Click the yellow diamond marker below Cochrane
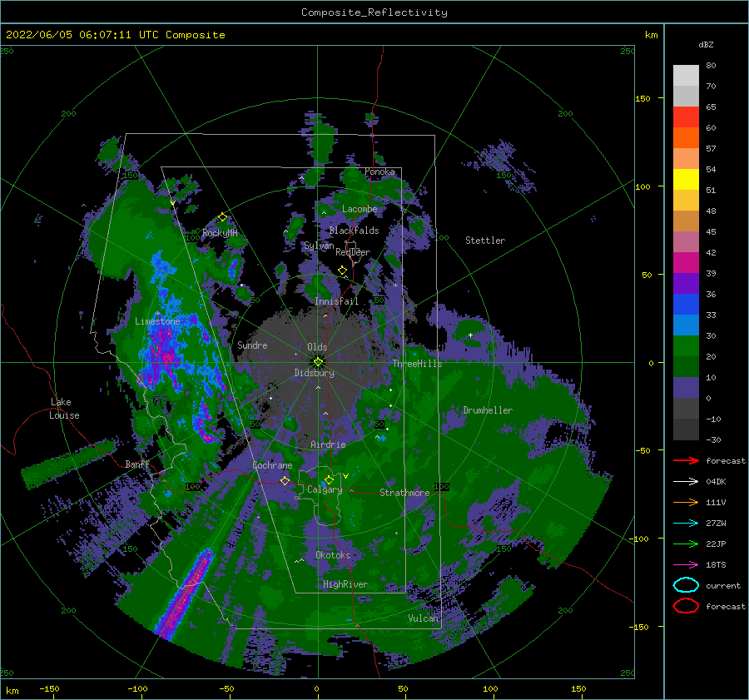This screenshot has height=700, width=749. 285,481
